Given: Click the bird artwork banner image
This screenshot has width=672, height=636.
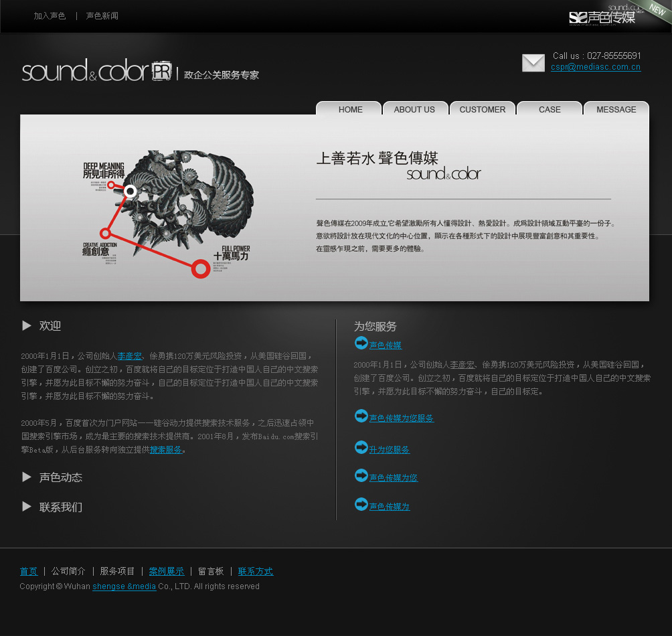Looking at the screenshot, I should (x=169, y=214).
